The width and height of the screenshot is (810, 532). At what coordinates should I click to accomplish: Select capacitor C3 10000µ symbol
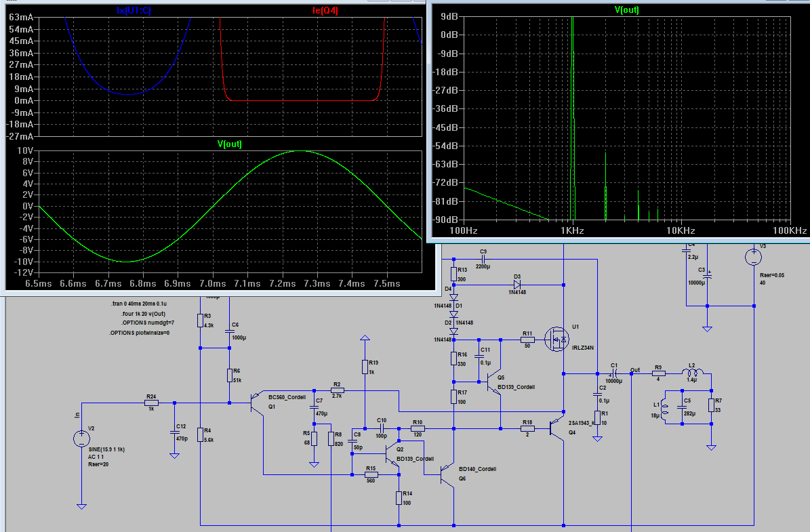(x=707, y=277)
